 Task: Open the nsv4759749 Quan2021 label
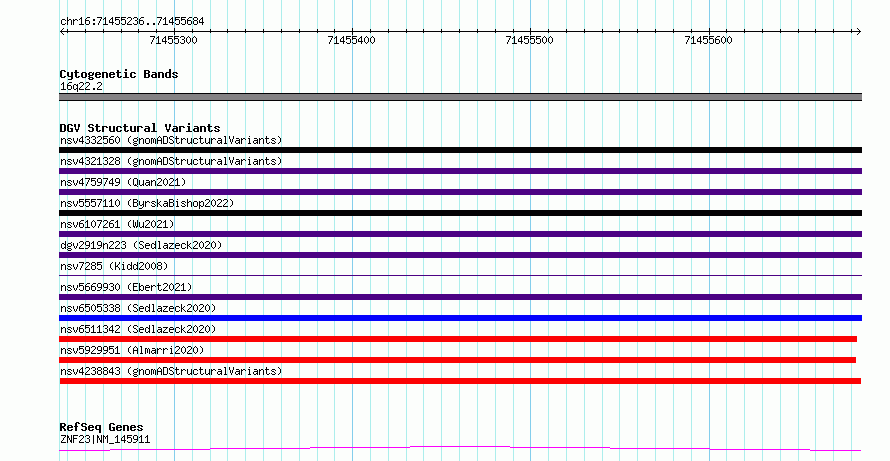pos(123,182)
